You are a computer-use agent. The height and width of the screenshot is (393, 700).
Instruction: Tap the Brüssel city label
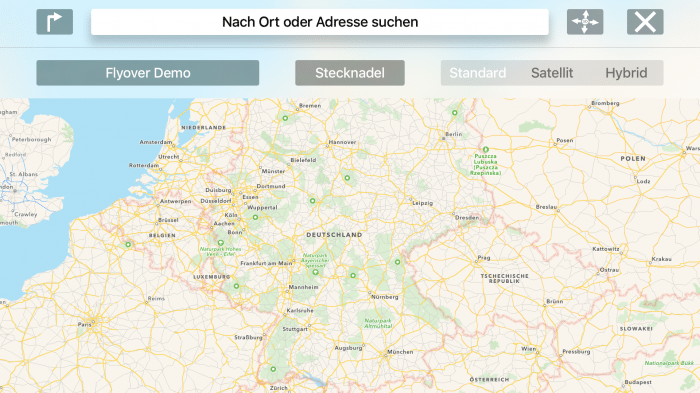[x=168, y=220]
